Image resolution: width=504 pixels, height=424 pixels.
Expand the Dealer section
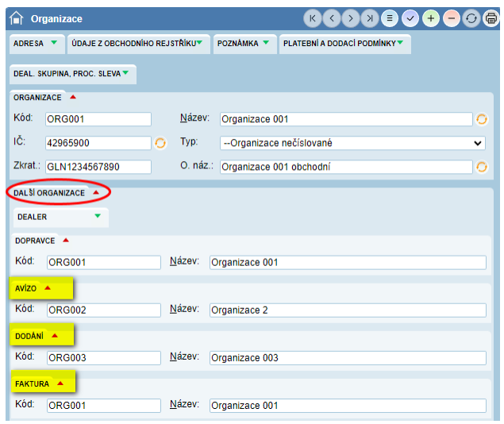click(x=98, y=216)
